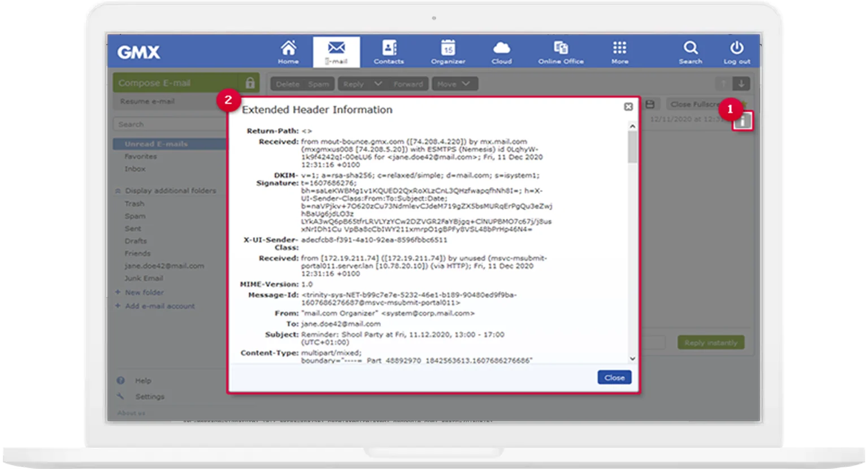
Task: Expand the Reply dropdown arrow
Action: click(x=378, y=84)
